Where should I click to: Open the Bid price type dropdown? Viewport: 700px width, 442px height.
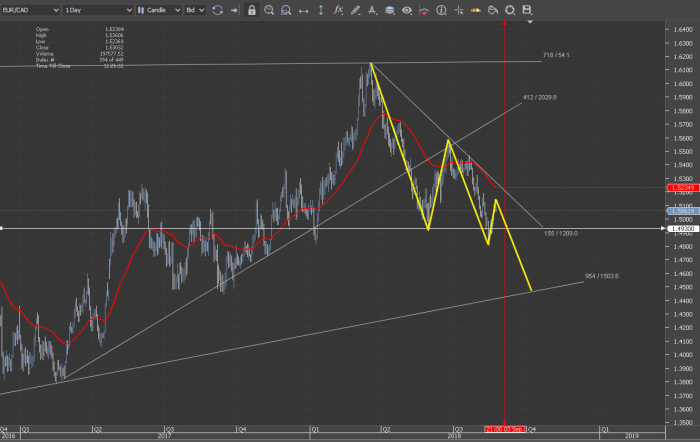pyautogui.click(x=195, y=10)
